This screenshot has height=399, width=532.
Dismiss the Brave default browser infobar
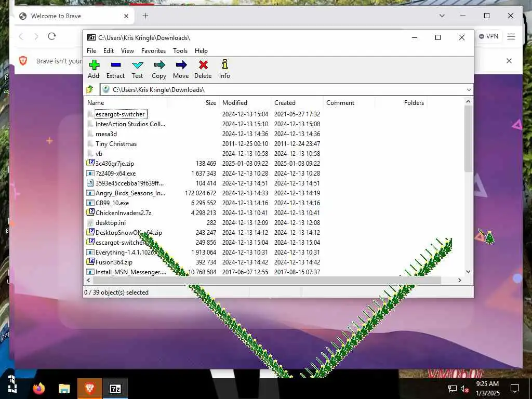coord(509,61)
